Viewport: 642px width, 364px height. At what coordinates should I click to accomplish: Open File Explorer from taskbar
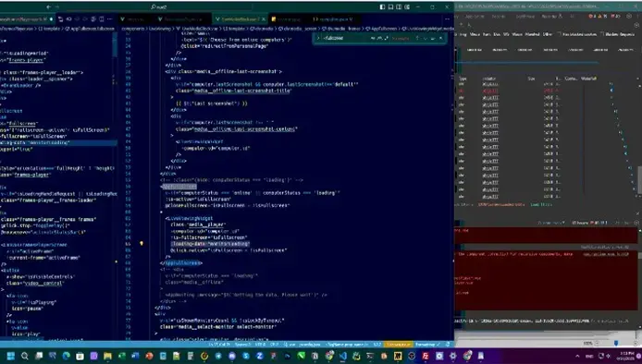pyautogui.click(x=107, y=356)
